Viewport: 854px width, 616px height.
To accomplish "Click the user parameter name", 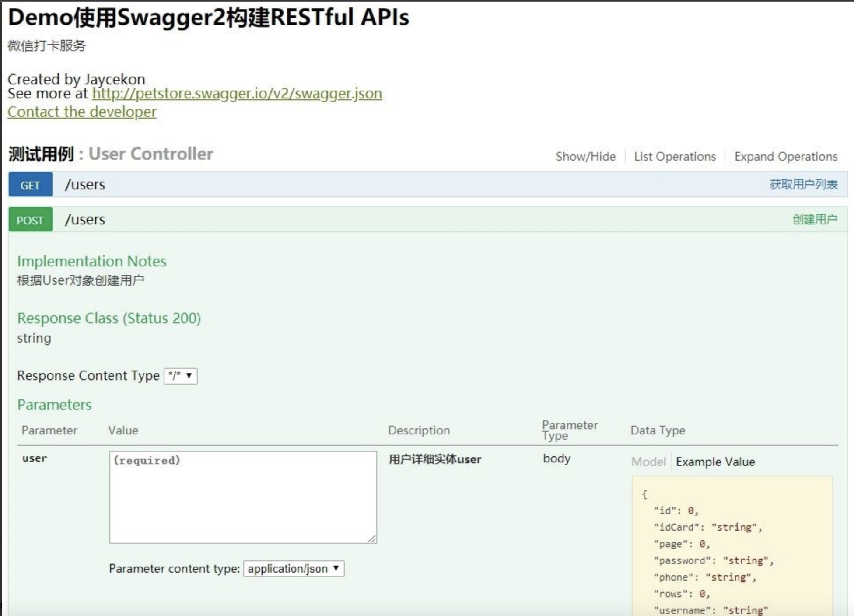I will [35, 458].
